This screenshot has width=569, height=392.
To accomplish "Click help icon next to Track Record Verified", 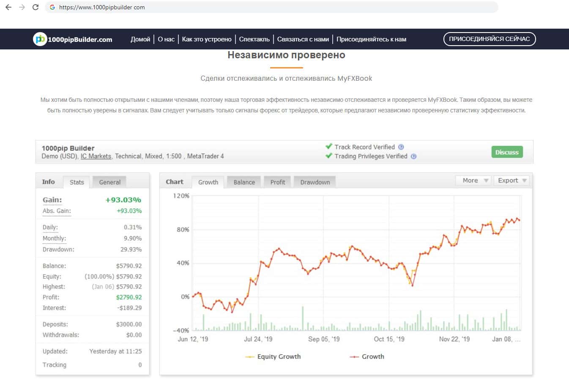I will point(401,147).
